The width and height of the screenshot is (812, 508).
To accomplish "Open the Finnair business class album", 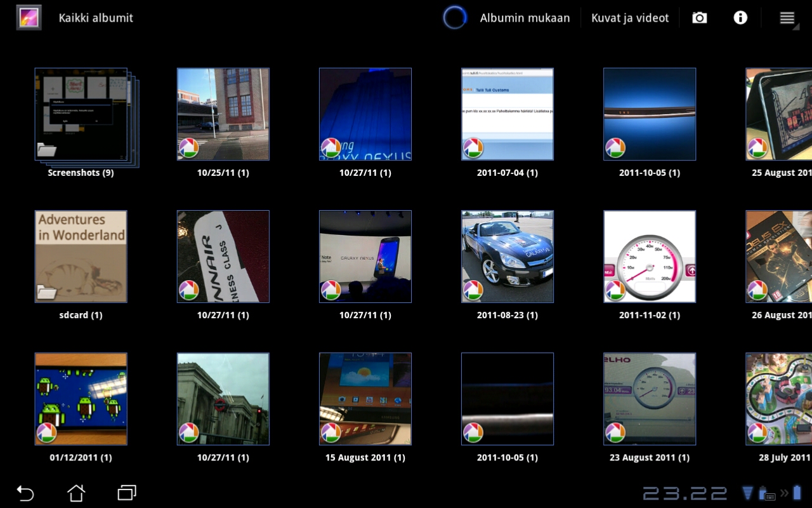I will coord(223,257).
